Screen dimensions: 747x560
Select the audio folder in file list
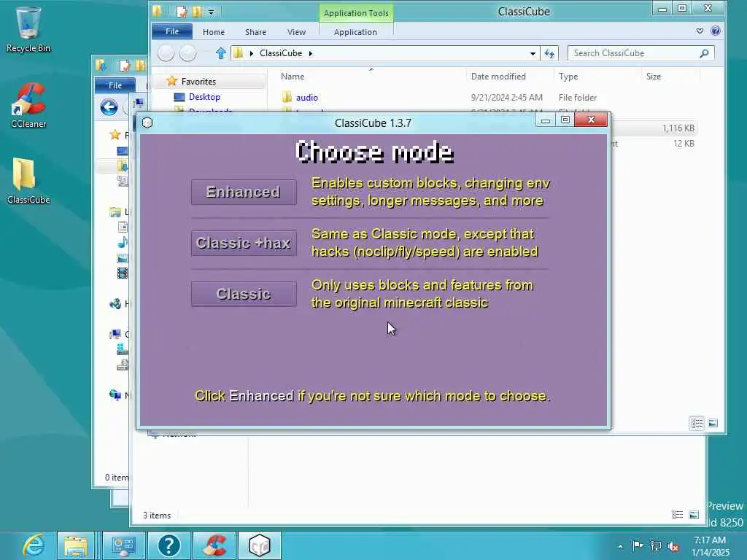[307, 98]
